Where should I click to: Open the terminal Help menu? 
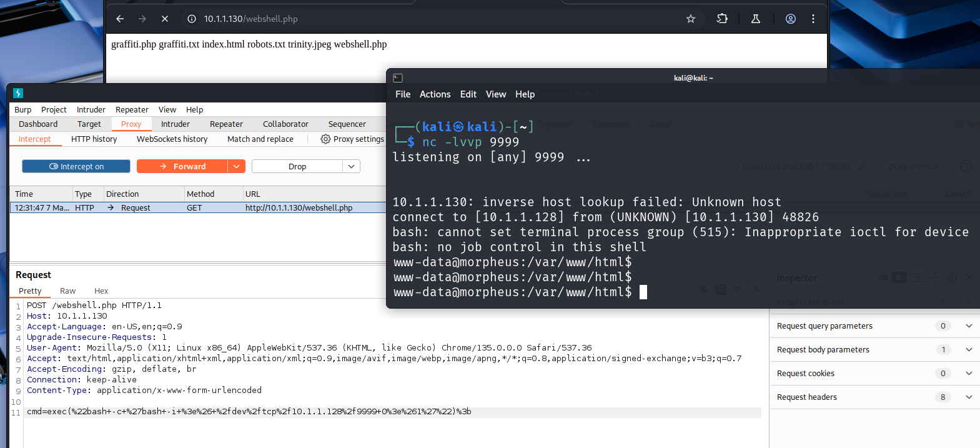coord(525,94)
